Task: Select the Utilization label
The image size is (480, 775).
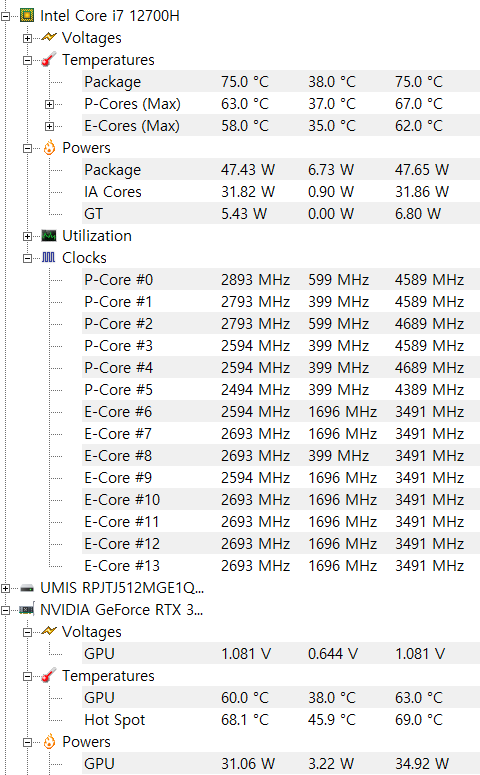Action: [97, 236]
